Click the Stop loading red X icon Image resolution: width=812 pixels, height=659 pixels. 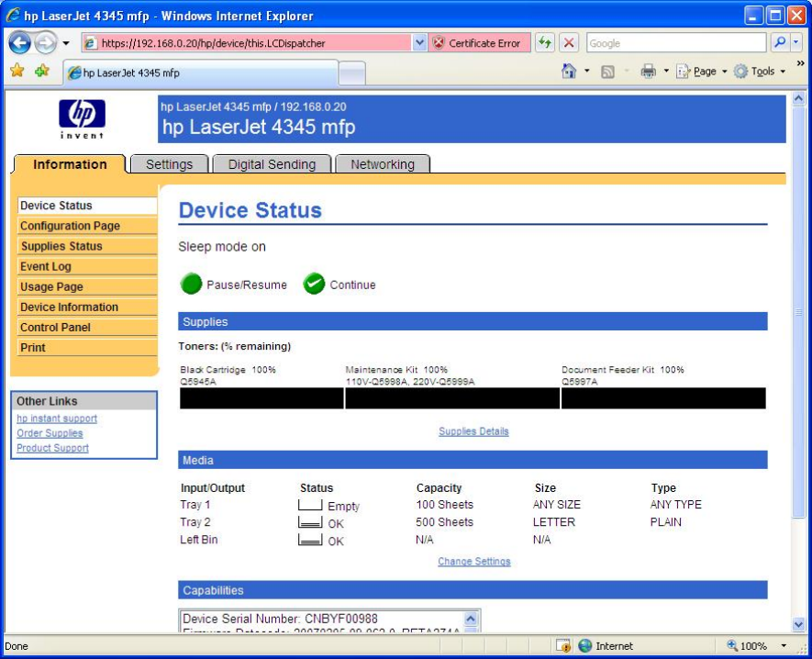click(x=569, y=42)
